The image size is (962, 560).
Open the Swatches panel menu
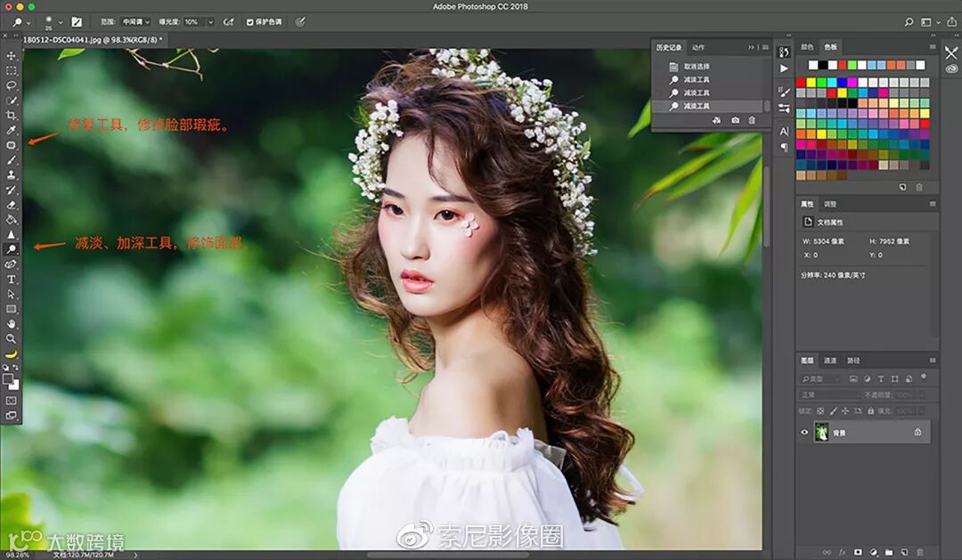[x=933, y=46]
